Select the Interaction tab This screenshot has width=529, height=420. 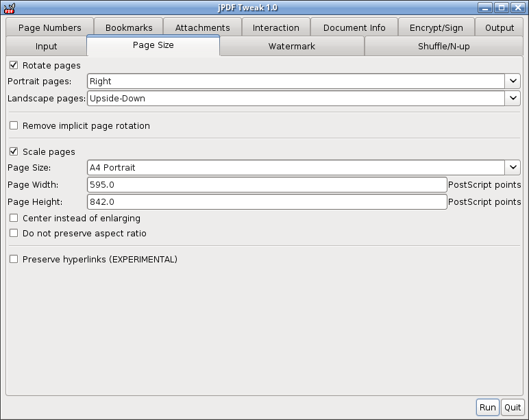point(275,27)
